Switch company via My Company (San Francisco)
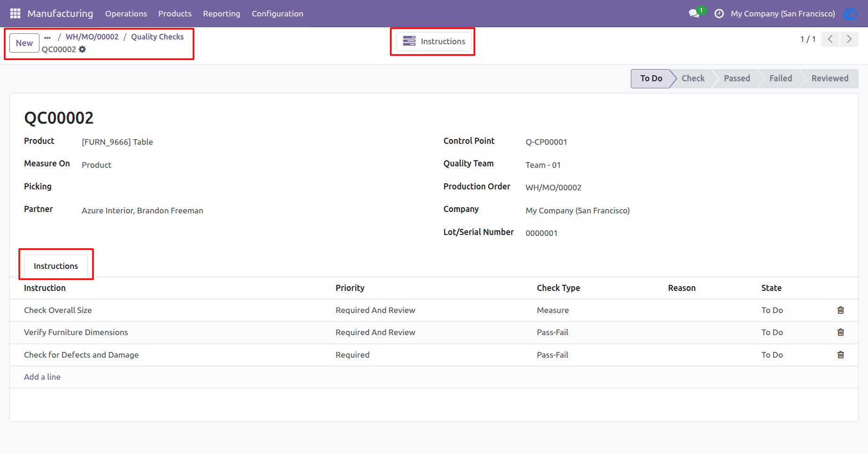The width and height of the screenshot is (868, 454). pyautogui.click(x=783, y=14)
